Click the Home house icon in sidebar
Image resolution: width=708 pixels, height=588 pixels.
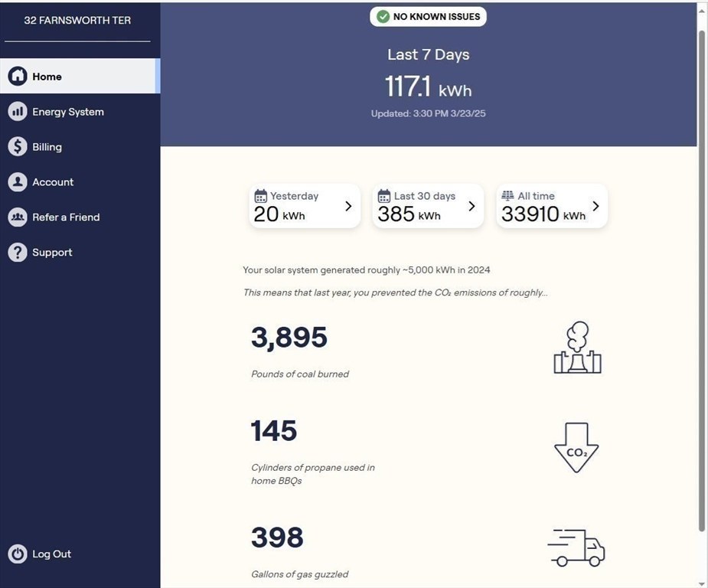click(x=18, y=76)
